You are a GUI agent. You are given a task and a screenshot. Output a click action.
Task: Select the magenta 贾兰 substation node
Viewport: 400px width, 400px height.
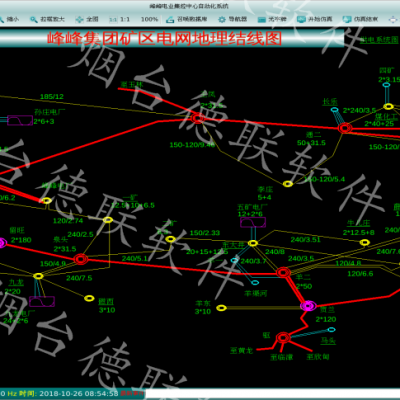(x=308, y=306)
